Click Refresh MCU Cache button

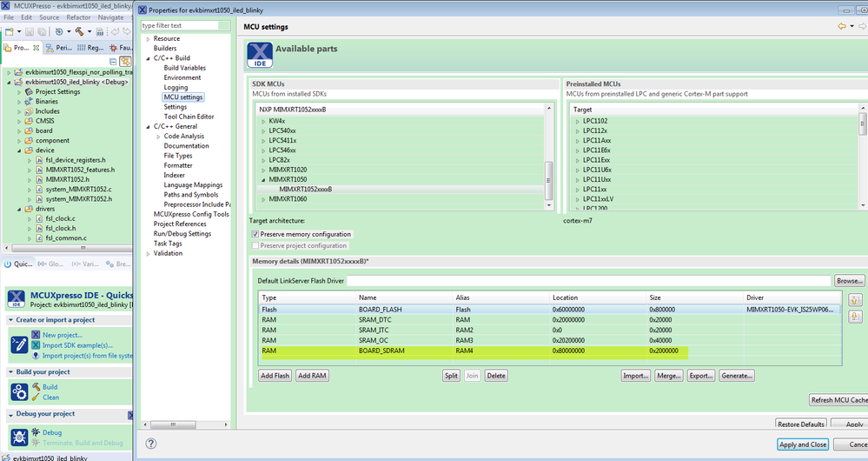click(838, 400)
